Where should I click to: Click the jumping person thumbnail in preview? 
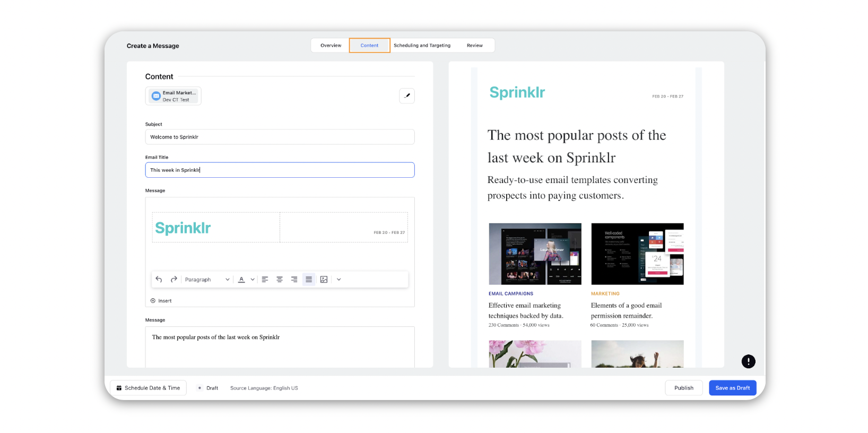click(x=637, y=354)
